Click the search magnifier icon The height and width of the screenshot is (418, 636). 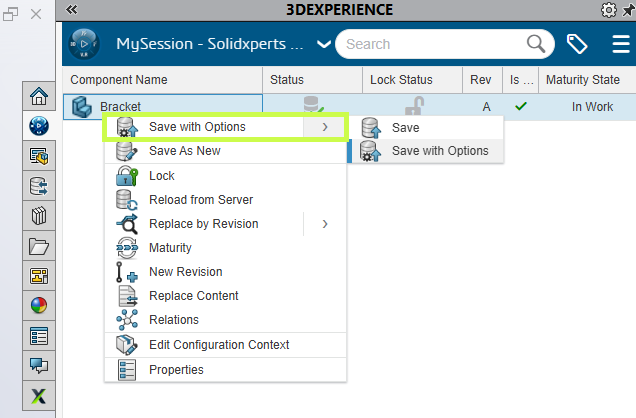pyautogui.click(x=537, y=44)
